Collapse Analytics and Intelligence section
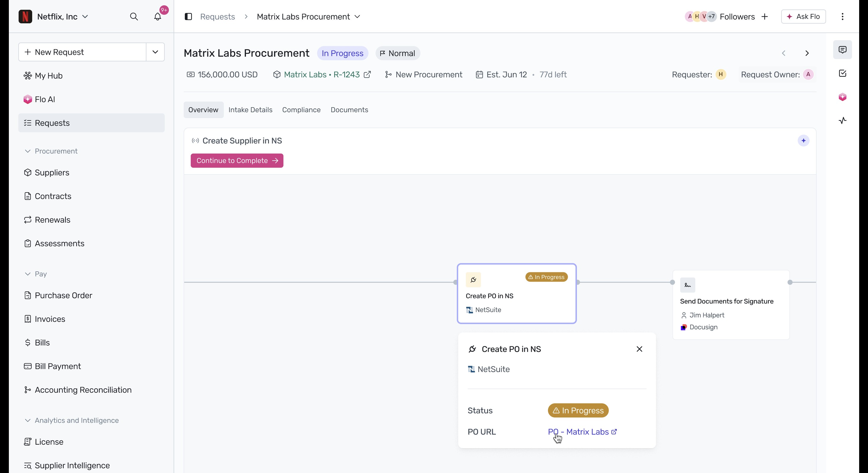Viewport: 868px width, 473px height. click(71, 420)
